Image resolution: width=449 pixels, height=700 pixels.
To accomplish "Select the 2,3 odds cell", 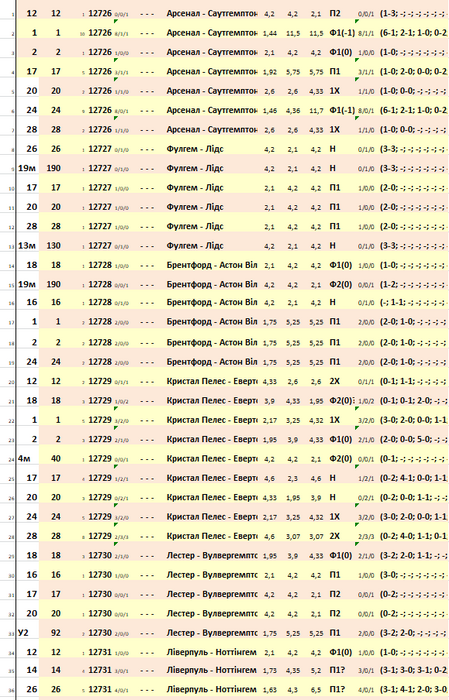I will (293, 478).
